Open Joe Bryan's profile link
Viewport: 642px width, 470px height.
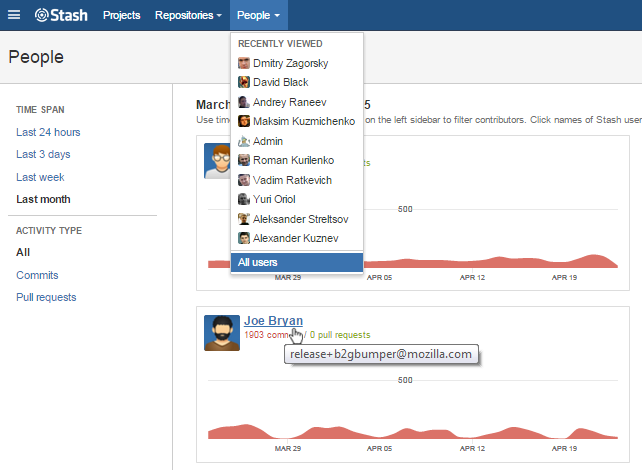tap(273, 321)
